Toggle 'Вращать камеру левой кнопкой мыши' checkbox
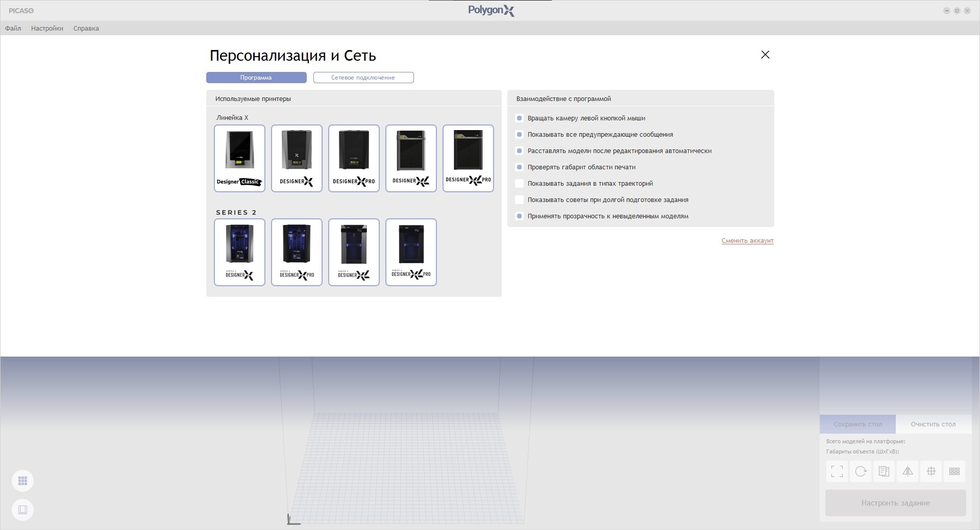Image resolution: width=980 pixels, height=530 pixels. pos(519,118)
